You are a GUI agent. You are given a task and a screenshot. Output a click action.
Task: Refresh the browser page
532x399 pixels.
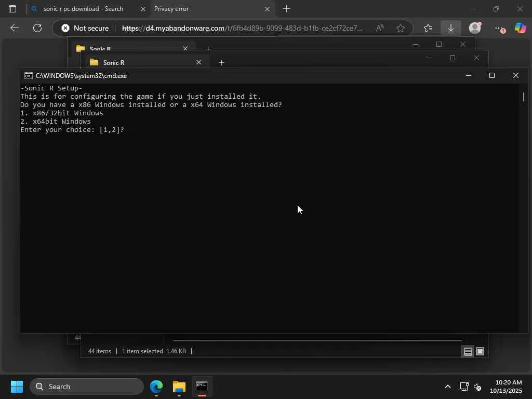click(x=37, y=28)
